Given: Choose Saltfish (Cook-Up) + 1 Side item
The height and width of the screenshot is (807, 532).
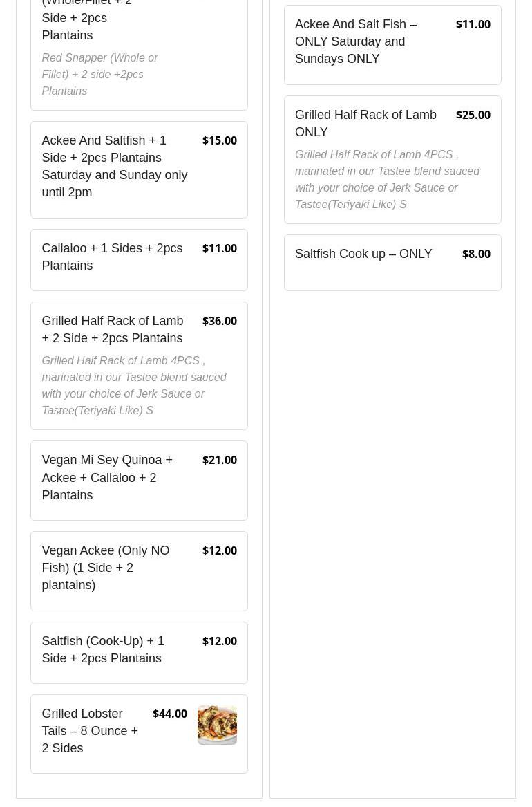Looking at the screenshot, I should [139, 653].
